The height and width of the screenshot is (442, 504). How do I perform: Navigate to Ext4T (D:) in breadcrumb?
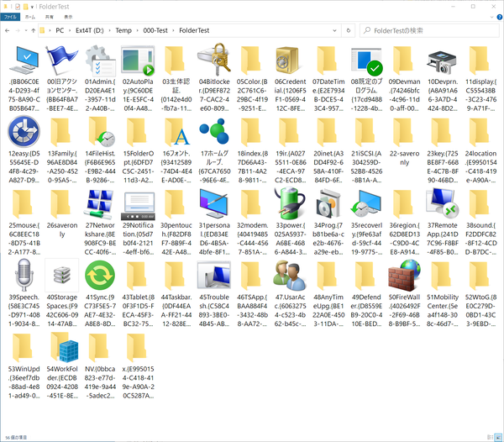tap(90, 30)
